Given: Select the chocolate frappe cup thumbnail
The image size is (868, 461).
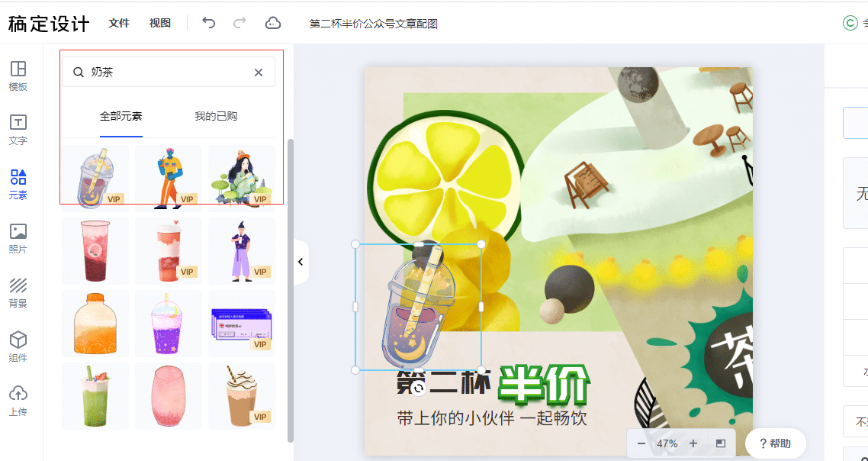Looking at the screenshot, I should point(241,396).
